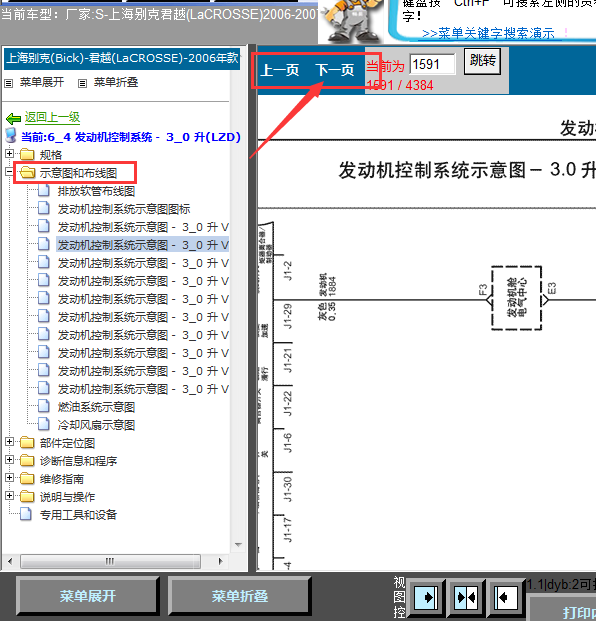The height and width of the screenshot is (621, 596).
Task: Select the 冷却风扇示意图 tree item
Action: pyautogui.click(x=96, y=425)
